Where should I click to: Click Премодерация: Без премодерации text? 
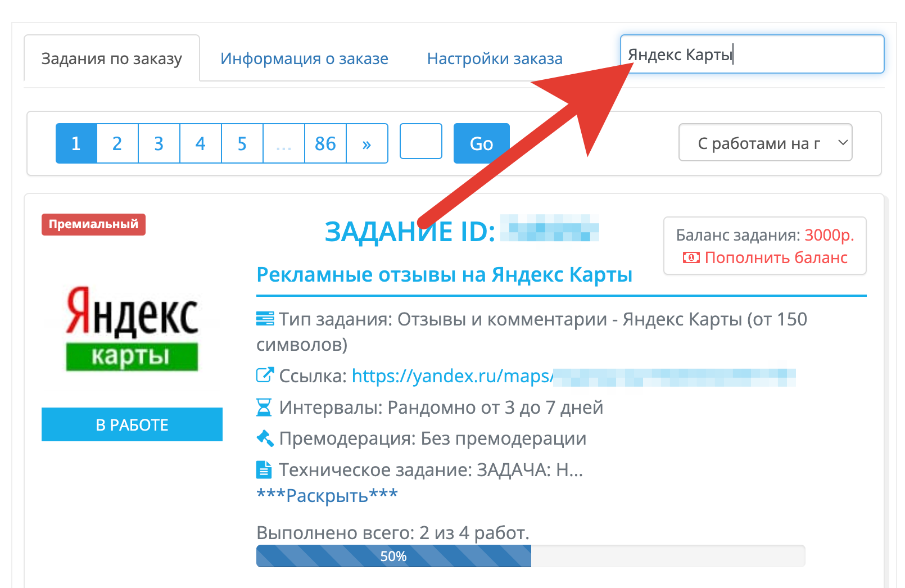coord(433,438)
